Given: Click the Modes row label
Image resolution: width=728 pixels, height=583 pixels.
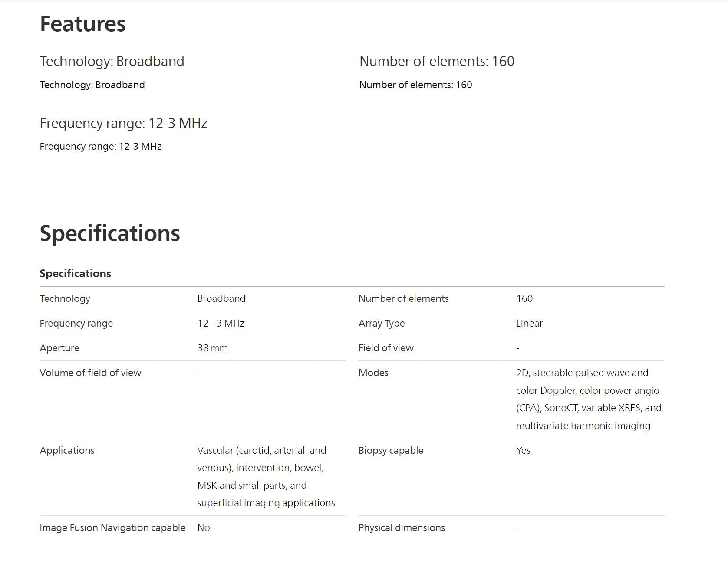Looking at the screenshot, I should 373,373.
